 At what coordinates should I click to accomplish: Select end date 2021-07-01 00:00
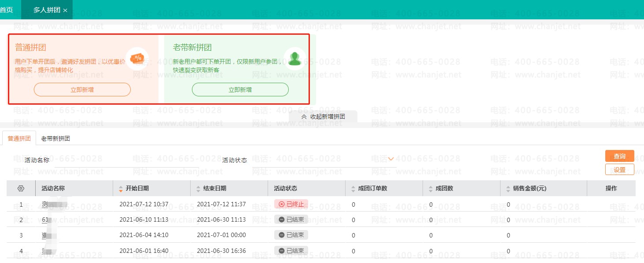(x=221, y=235)
